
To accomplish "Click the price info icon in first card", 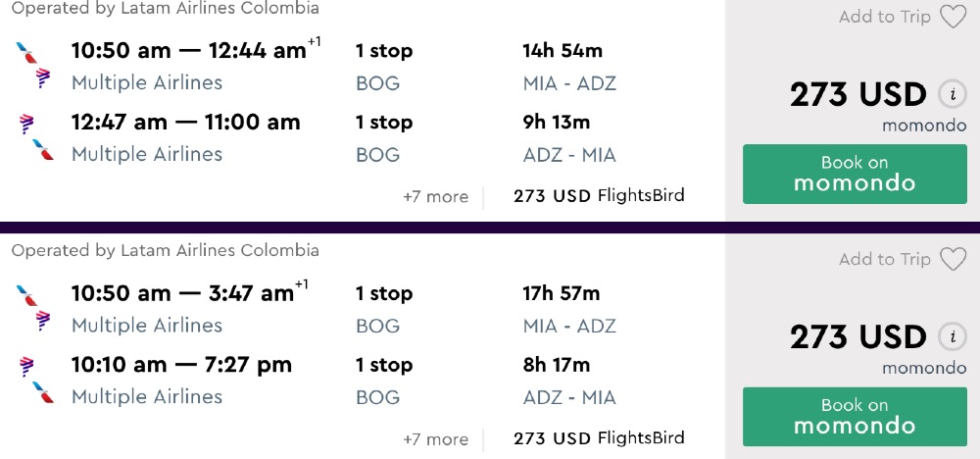I will click(951, 94).
